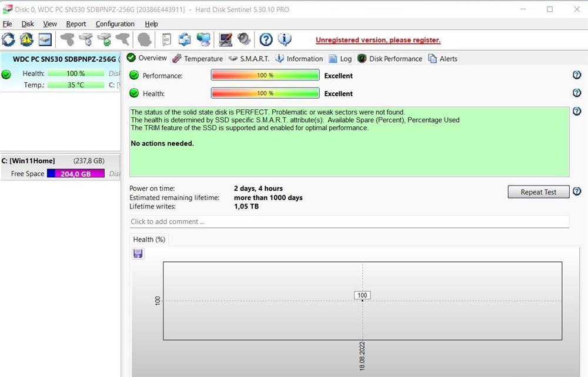Click the grey drive icon right of green-check drive

(123, 40)
